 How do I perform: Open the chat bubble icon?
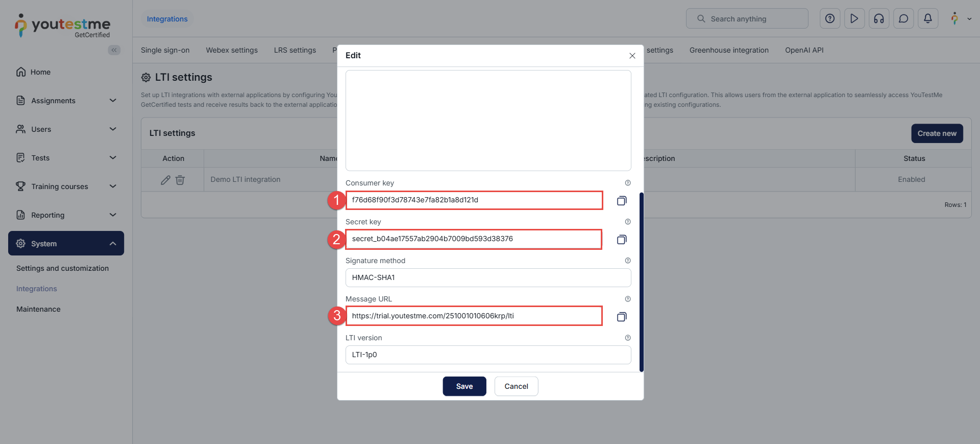903,19
